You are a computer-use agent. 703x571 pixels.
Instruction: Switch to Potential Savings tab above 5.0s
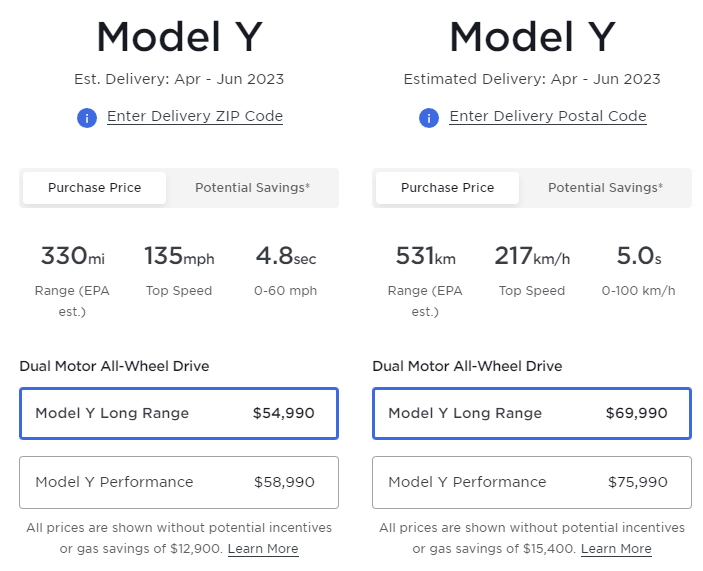[605, 187]
